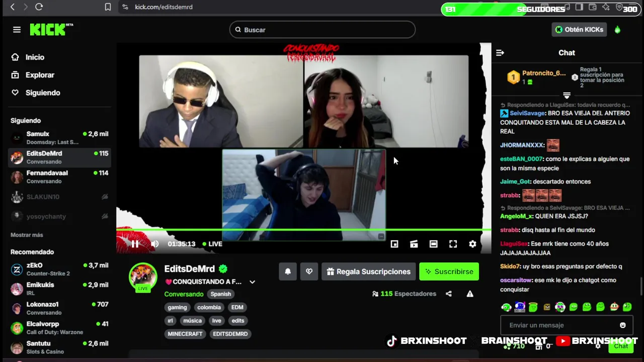This screenshot has height=362, width=644.
Task: Click the green Suscribirse button
Action: (x=449, y=271)
